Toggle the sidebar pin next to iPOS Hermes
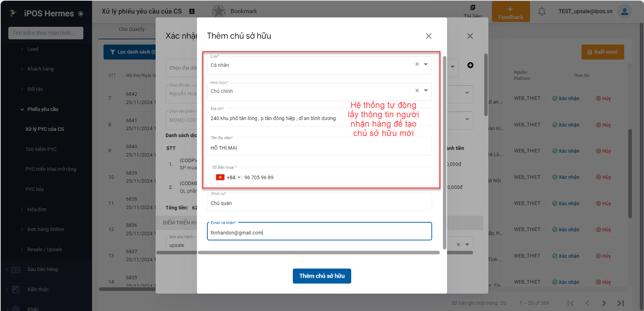The image size is (644, 311). [x=81, y=14]
